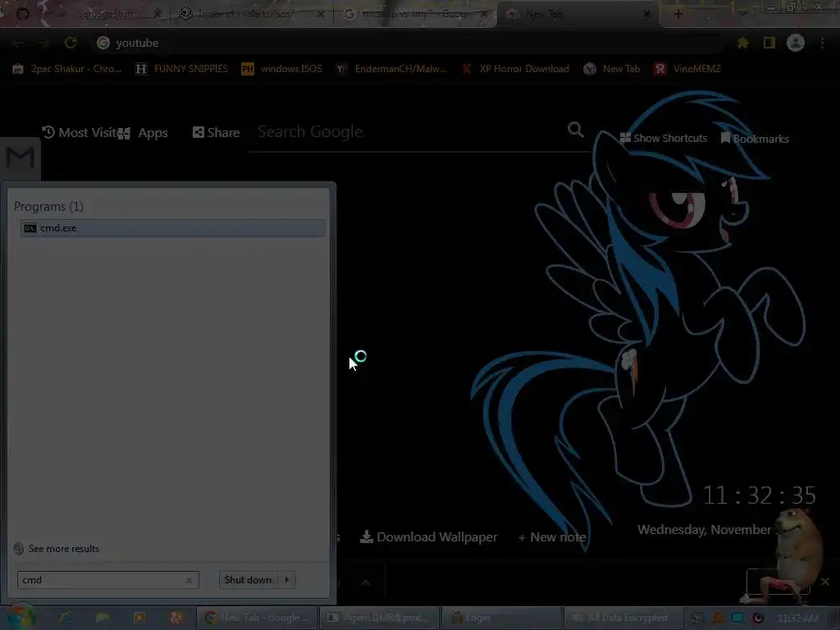Click the Search Google field

[x=410, y=132]
